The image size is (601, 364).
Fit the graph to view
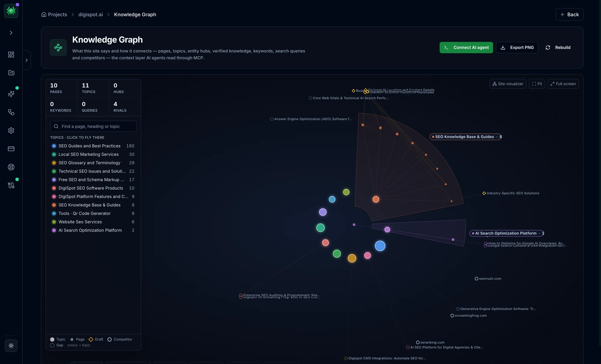(537, 84)
